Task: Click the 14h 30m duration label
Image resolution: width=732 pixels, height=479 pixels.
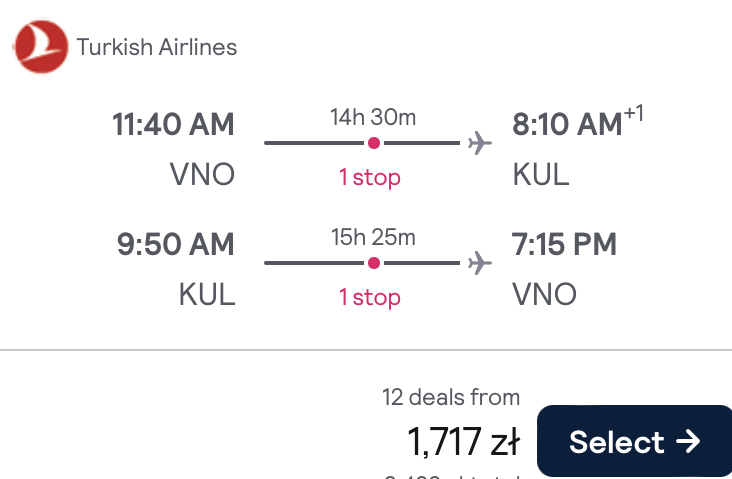Action: tap(373, 117)
